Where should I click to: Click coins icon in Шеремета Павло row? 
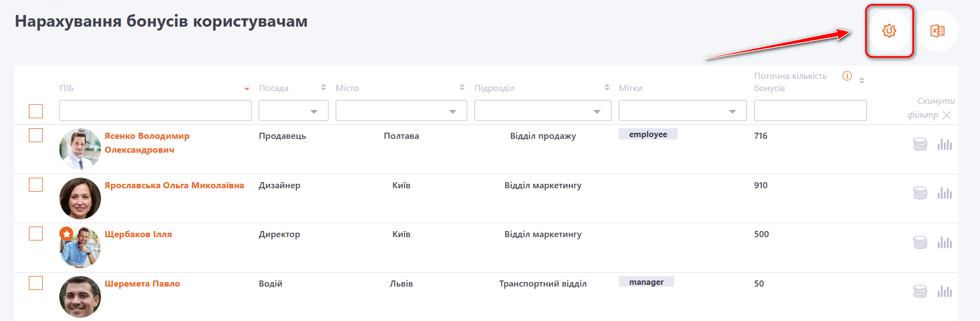[x=920, y=292]
